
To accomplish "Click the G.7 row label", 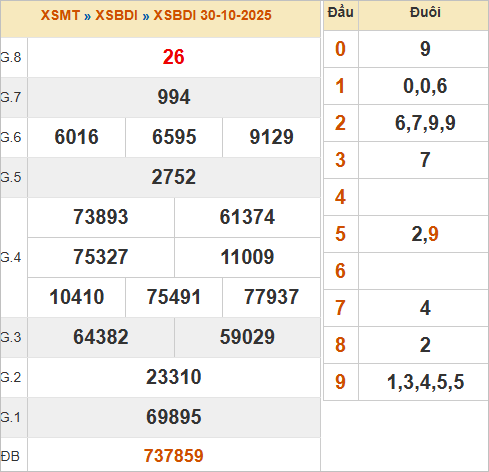I will click(x=11, y=97).
